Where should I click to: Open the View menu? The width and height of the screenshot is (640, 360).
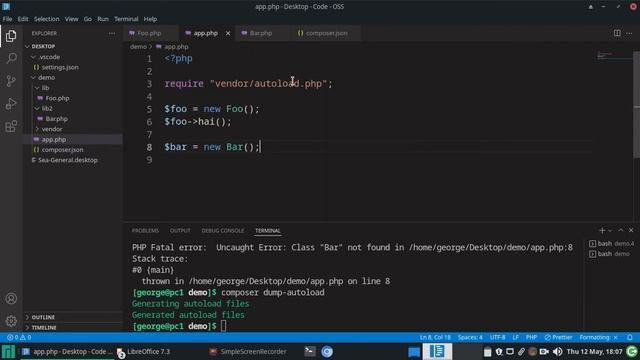coord(71,19)
